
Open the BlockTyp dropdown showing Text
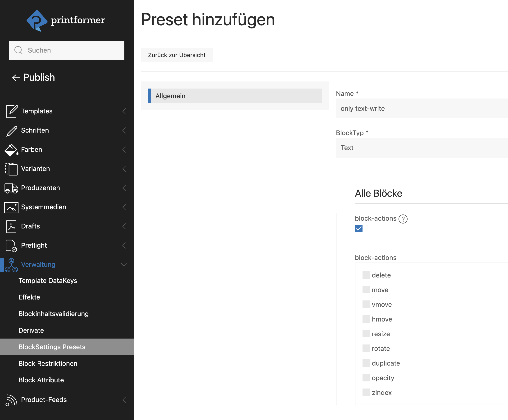[x=421, y=148]
